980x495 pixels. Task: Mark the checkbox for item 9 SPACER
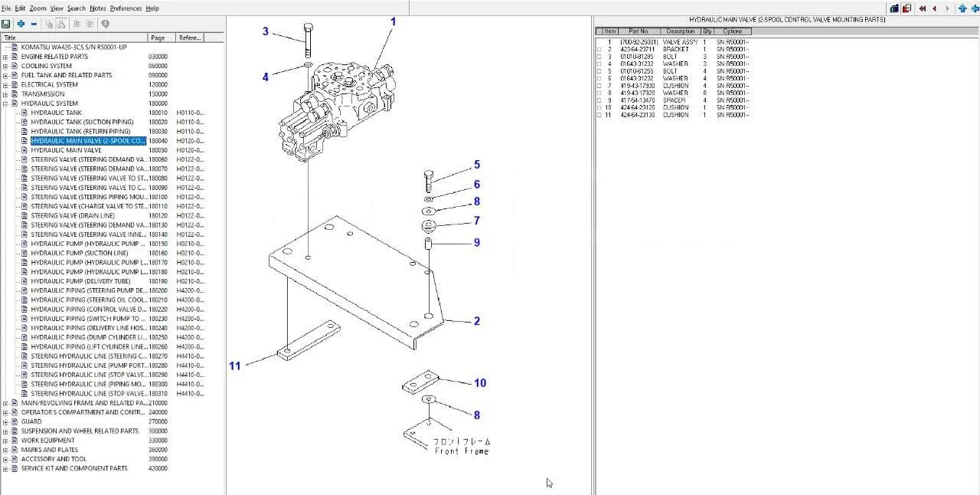click(x=599, y=100)
